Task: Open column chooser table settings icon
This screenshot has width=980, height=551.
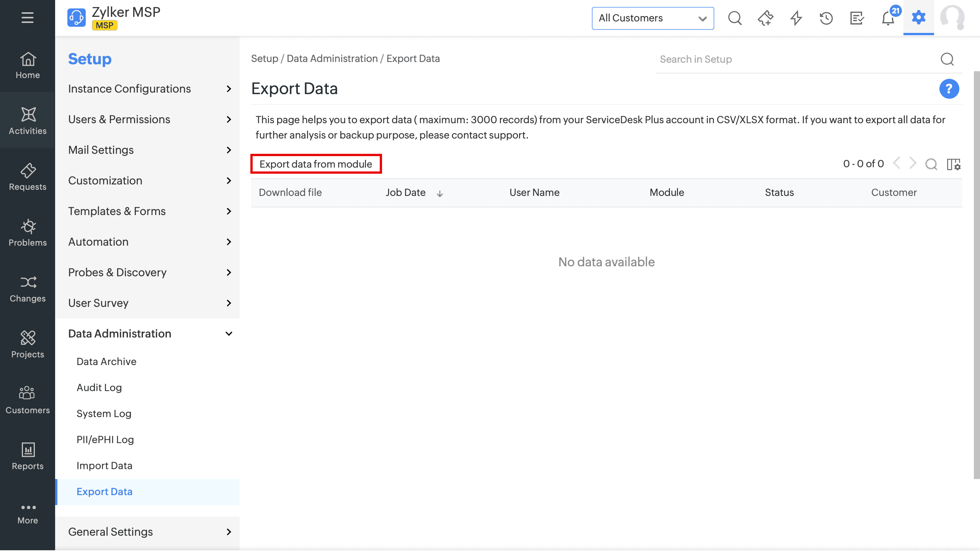Action: tap(953, 164)
